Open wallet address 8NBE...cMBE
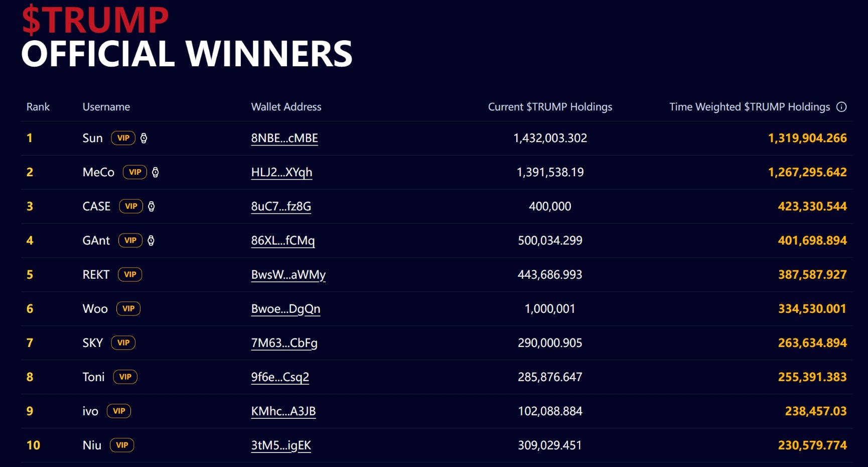Screen dimensions: 868x467 click(284, 138)
